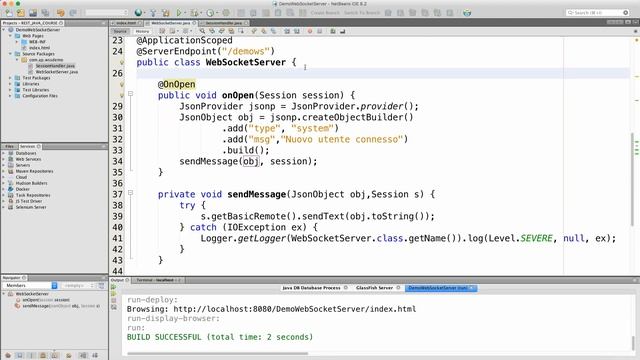Expand the Libraries node

pyautogui.click(x=11, y=84)
